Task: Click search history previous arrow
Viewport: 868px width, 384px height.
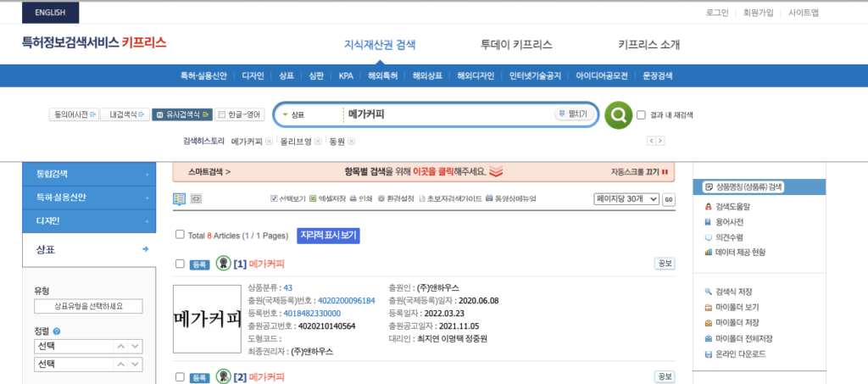Action: pyautogui.click(x=651, y=141)
